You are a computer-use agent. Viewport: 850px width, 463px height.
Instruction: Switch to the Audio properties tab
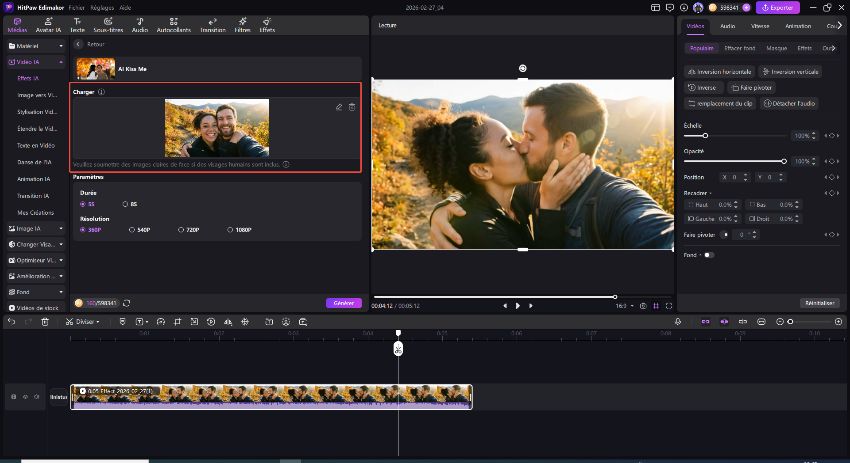[727, 26]
